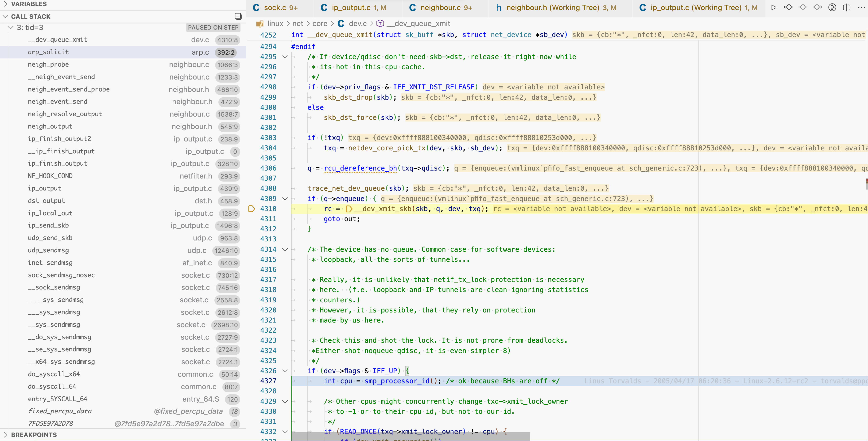Select neigh_probe frame in call stack

pyautogui.click(x=49, y=64)
